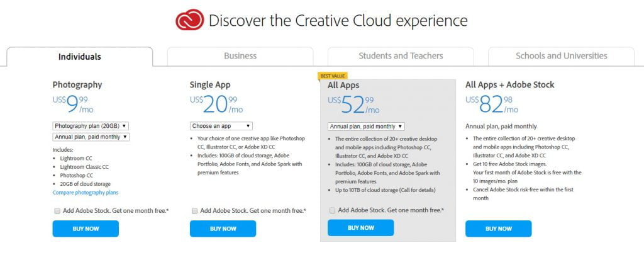
Task: Open All Apps billing plan dropdown
Action: [x=366, y=127]
